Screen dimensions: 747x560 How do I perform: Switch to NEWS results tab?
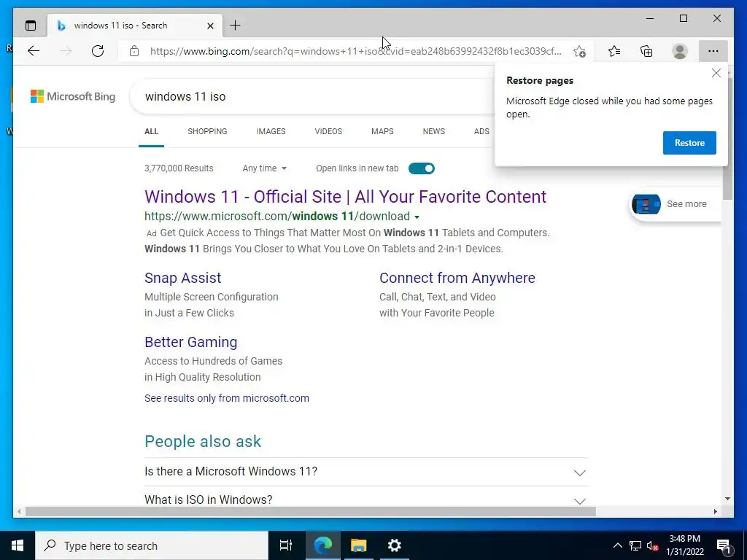[433, 131]
